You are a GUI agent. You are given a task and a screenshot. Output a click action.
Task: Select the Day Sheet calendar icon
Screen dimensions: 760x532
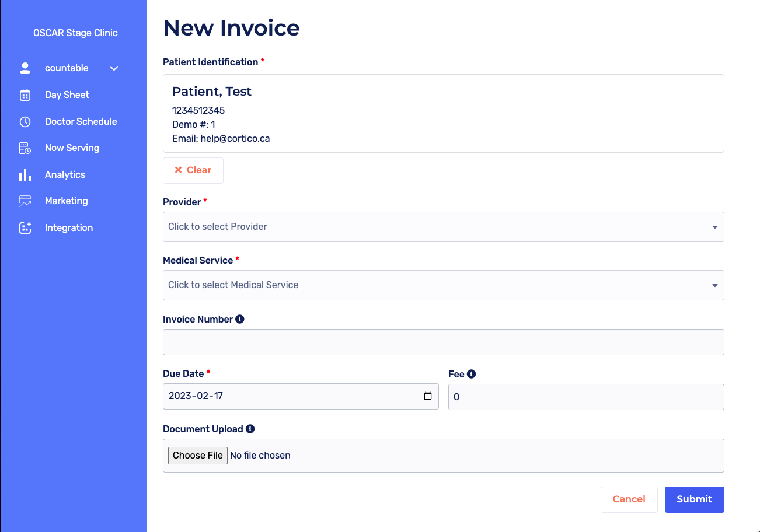[x=25, y=94]
